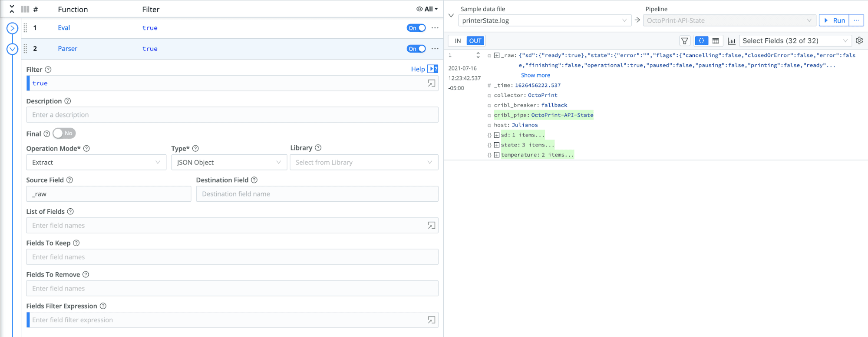This screenshot has height=337, width=868.
Task: Open the preview chart statistics icon
Action: (x=731, y=41)
